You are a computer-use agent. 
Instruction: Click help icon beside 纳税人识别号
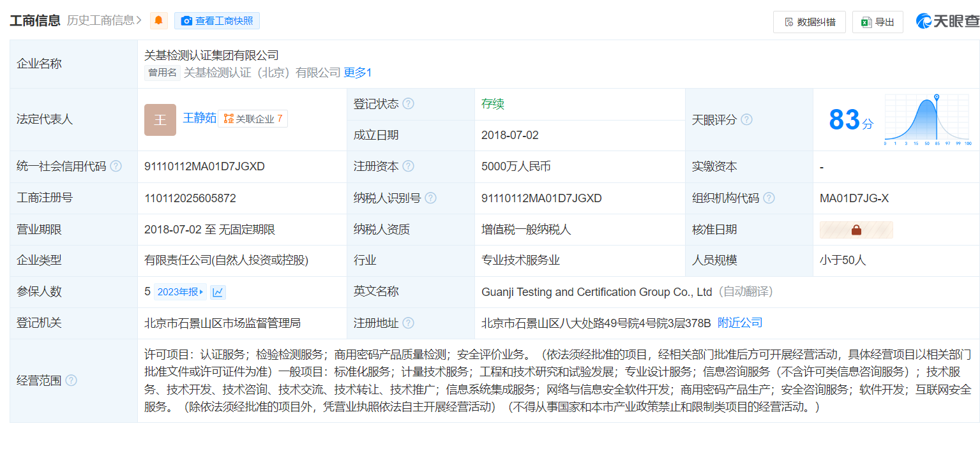(430, 198)
